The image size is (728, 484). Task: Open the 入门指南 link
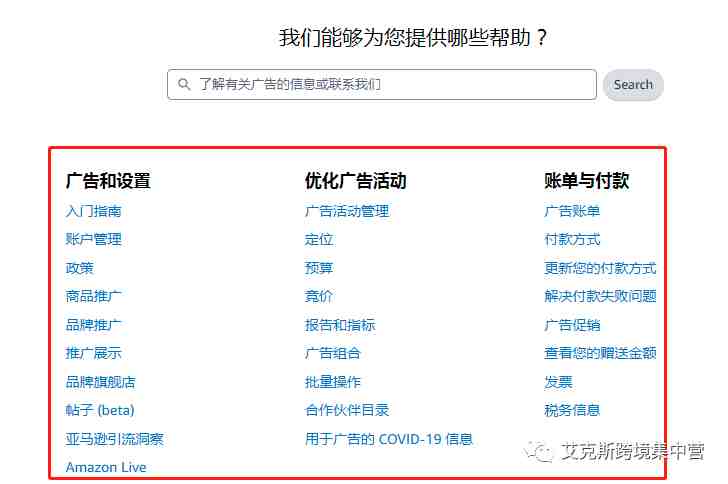pyautogui.click(x=93, y=211)
